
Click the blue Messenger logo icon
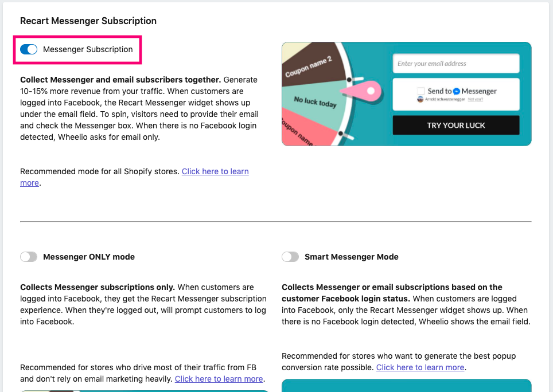click(457, 91)
